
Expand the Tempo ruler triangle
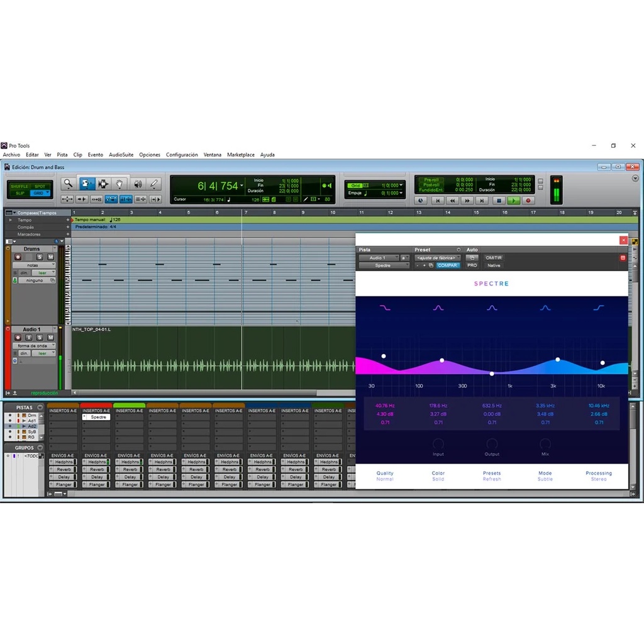tap(11, 220)
